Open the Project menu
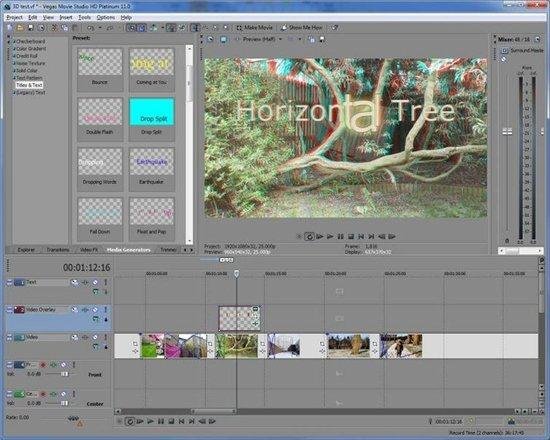The image size is (550, 440). tap(14, 17)
